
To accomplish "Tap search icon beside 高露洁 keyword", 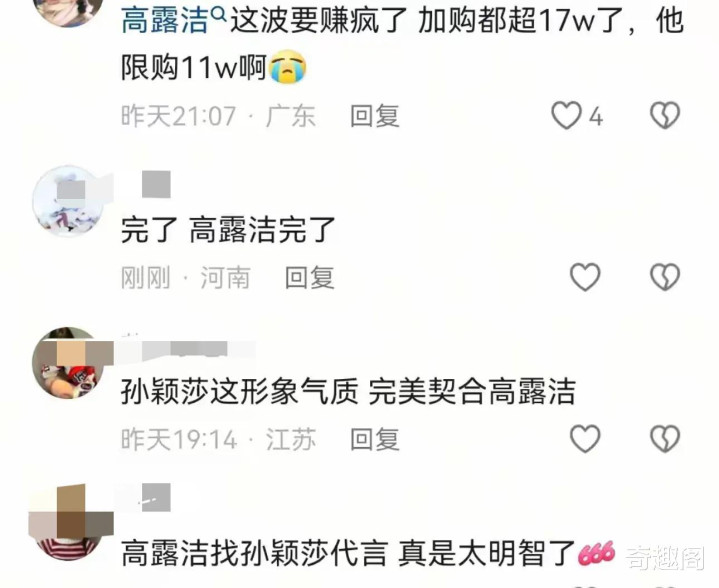I will pos(220,16).
